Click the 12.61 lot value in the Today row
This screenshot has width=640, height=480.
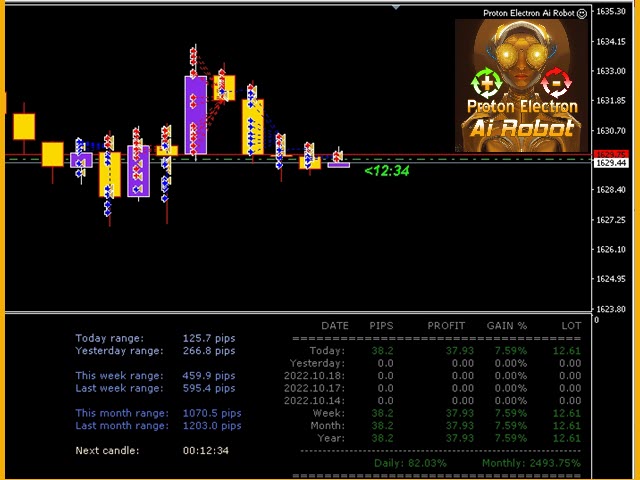pos(567,351)
